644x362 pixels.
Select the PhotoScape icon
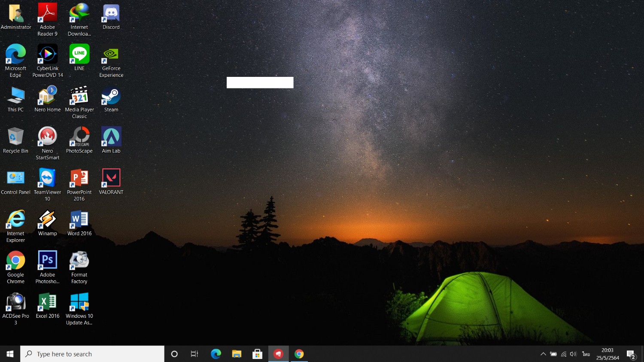(79, 140)
